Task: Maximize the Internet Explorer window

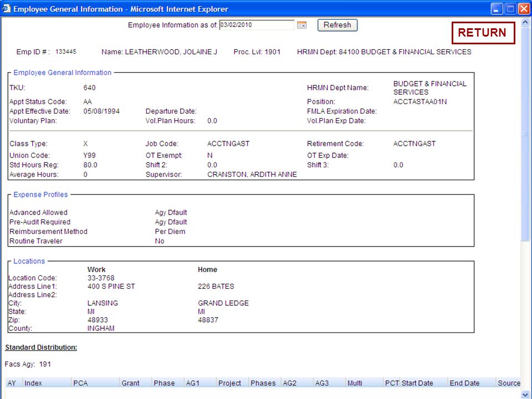Action: coord(510,9)
